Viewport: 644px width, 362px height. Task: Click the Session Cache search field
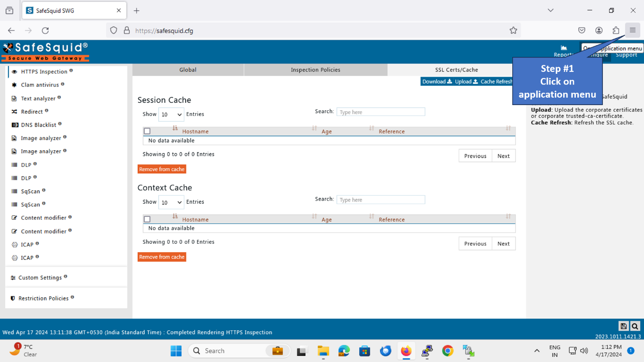pyautogui.click(x=381, y=112)
